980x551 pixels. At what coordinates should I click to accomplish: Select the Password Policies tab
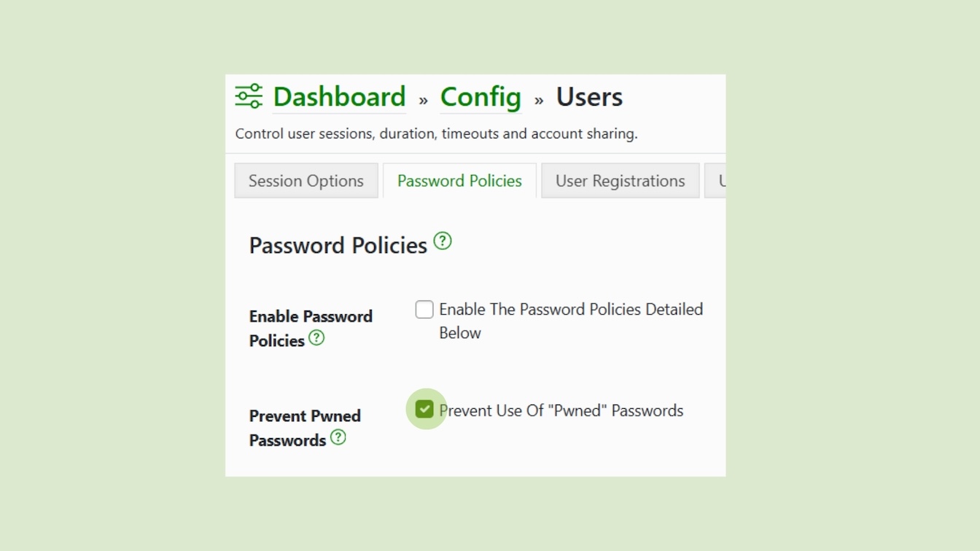tap(459, 180)
